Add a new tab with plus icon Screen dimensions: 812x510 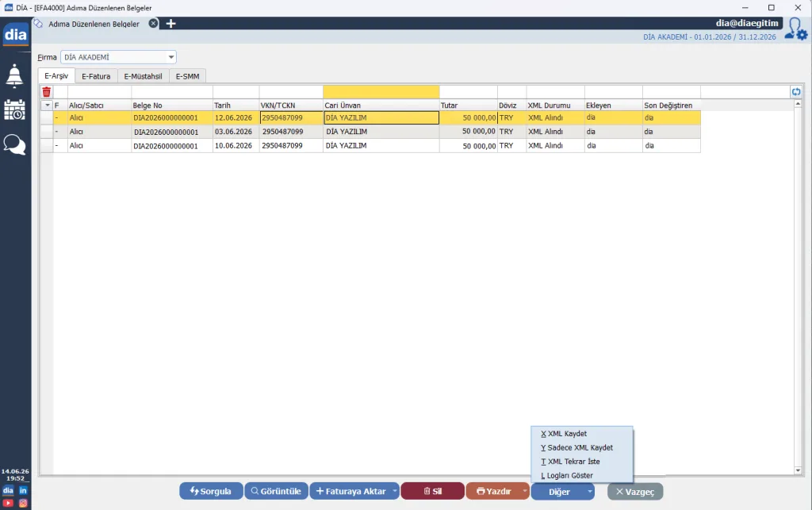coord(171,23)
